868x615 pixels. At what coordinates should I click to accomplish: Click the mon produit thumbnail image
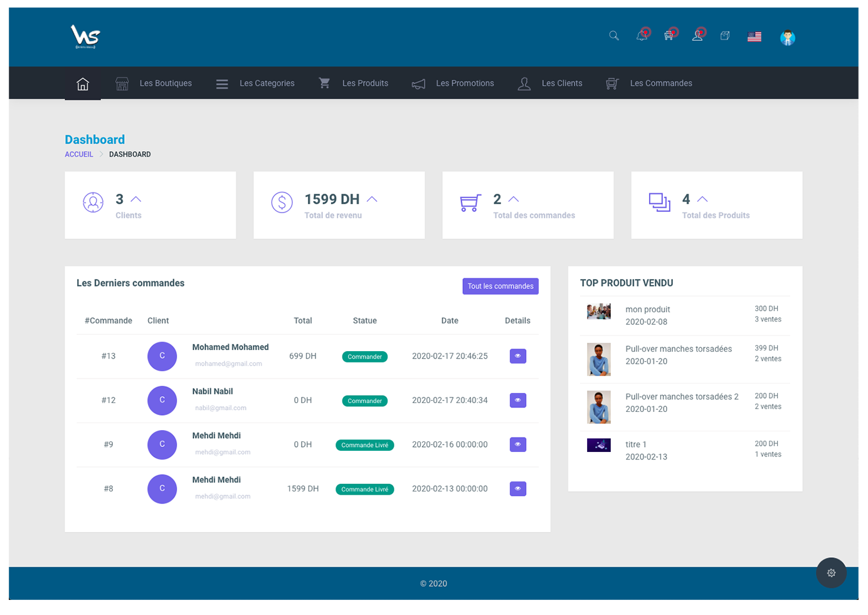point(598,312)
